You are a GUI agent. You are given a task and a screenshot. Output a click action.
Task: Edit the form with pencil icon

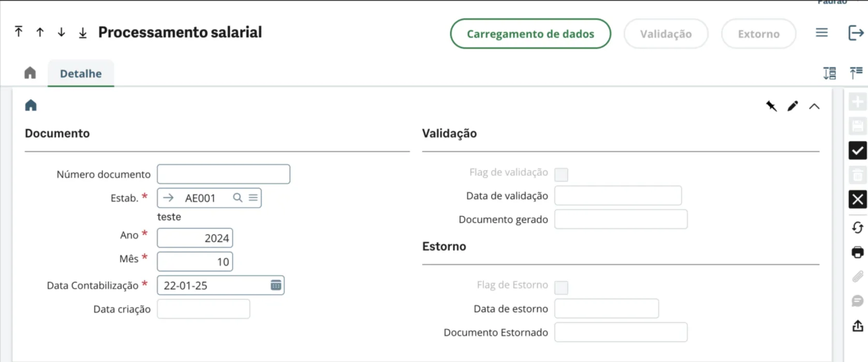coord(792,106)
